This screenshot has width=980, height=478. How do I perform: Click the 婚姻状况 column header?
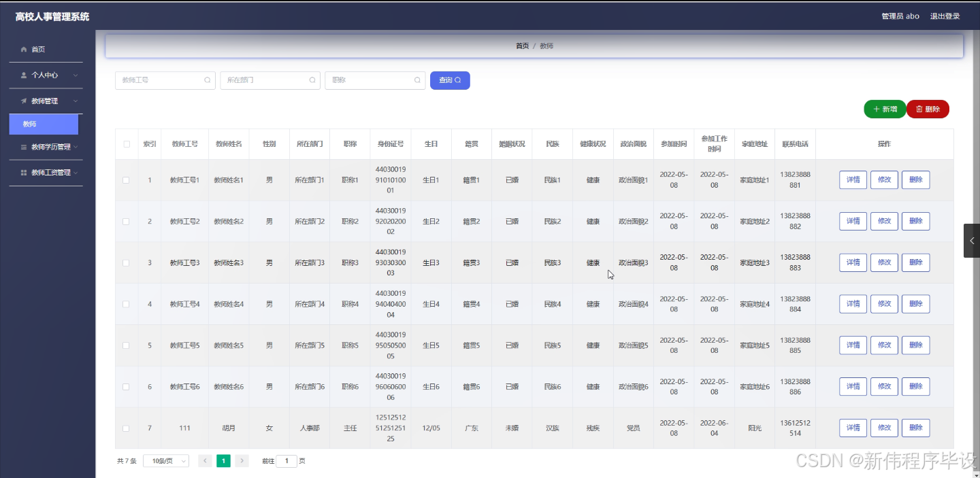(x=512, y=144)
